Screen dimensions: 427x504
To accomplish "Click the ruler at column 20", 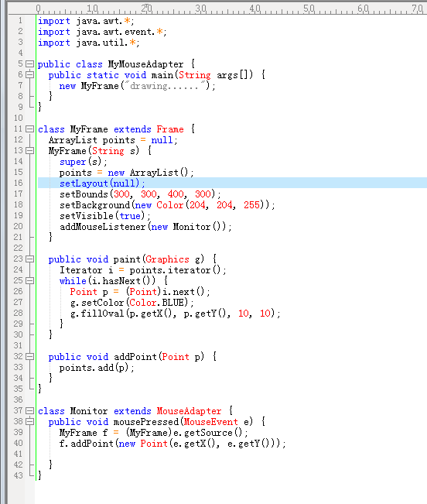I will (146, 9).
